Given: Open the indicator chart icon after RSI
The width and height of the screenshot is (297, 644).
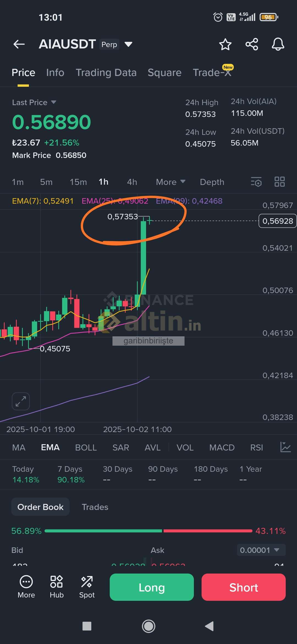Looking at the screenshot, I should (285, 447).
